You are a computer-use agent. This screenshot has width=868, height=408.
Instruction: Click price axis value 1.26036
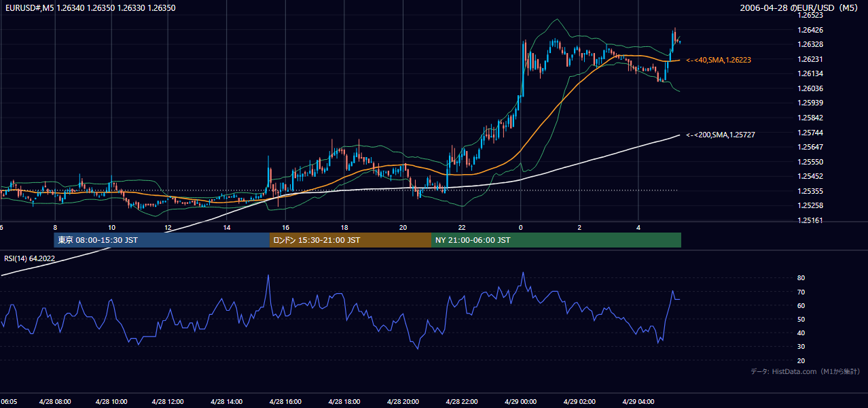pyautogui.click(x=810, y=88)
